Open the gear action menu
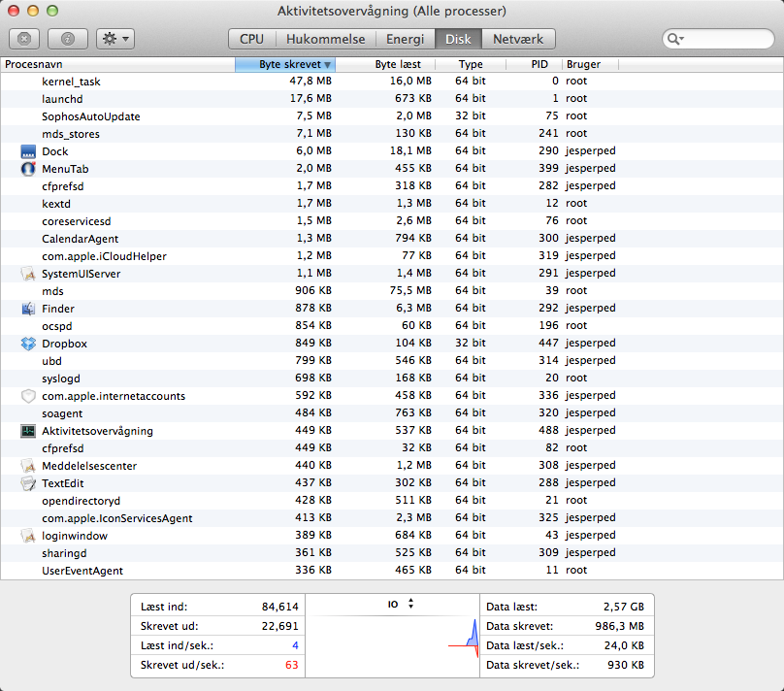 [x=115, y=39]
